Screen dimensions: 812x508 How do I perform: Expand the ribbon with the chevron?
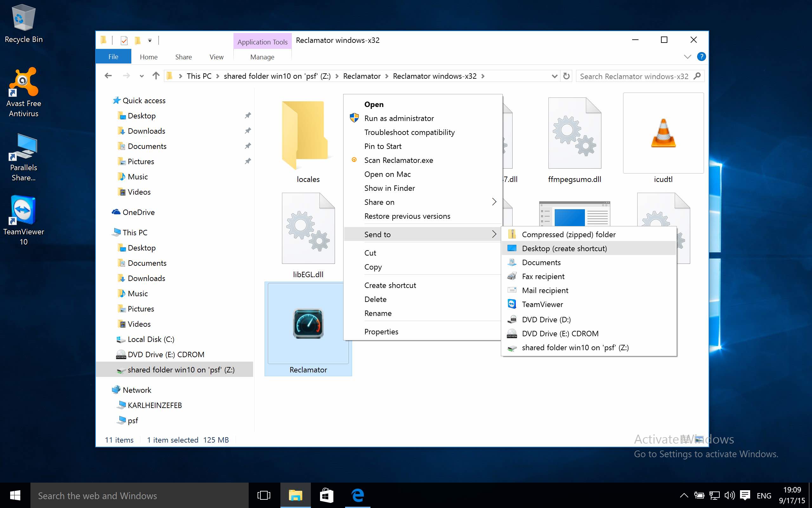687,57
